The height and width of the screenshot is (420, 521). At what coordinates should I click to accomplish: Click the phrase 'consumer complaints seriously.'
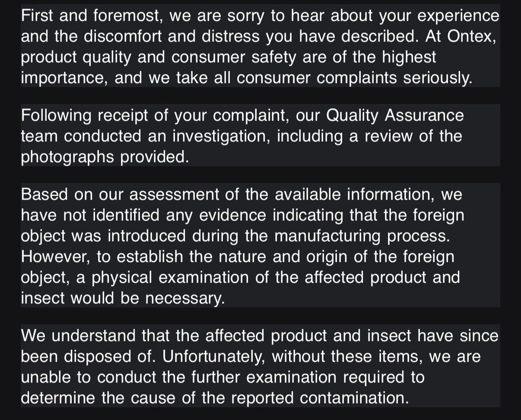(x=359, y=78)
